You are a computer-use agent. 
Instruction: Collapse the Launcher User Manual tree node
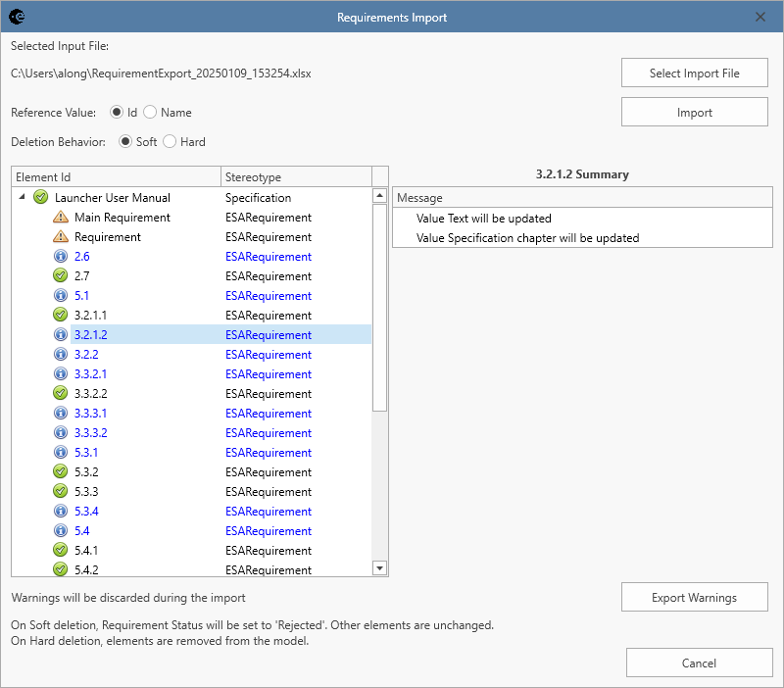click(x=22, y=197)
